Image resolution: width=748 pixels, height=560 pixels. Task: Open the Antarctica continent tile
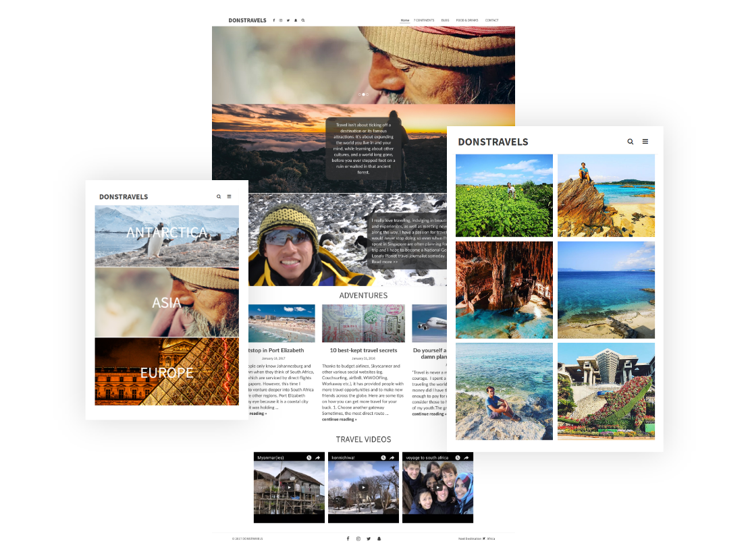tap(167, 236)
